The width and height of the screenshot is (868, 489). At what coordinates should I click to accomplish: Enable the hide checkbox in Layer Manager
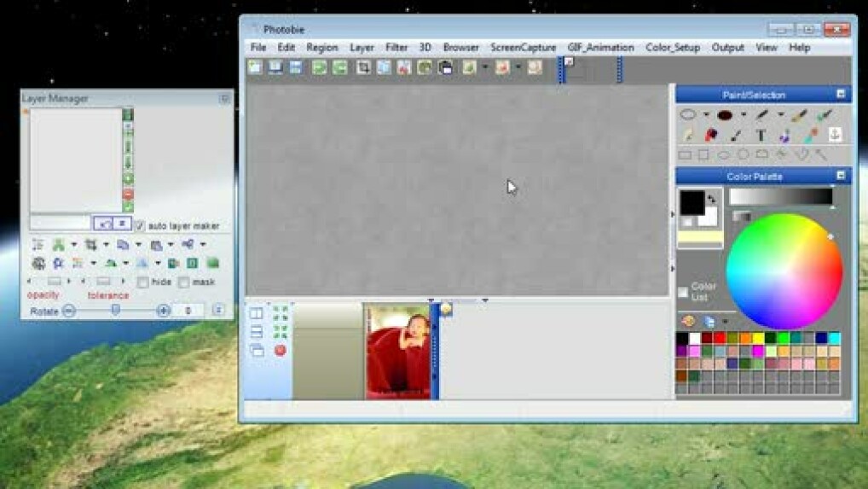(143, 282)
